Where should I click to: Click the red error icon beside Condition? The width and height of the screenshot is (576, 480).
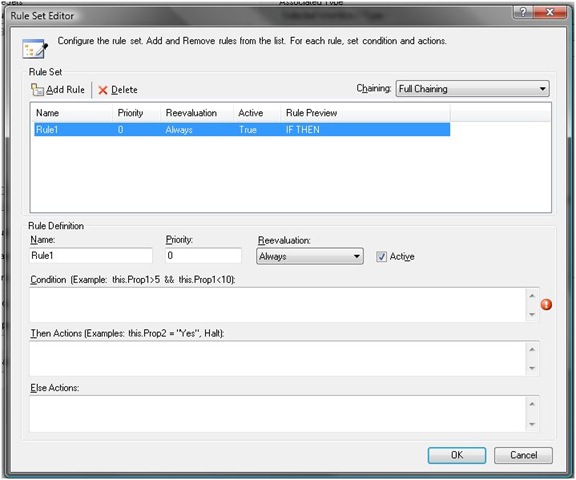[x=546, y=304]
